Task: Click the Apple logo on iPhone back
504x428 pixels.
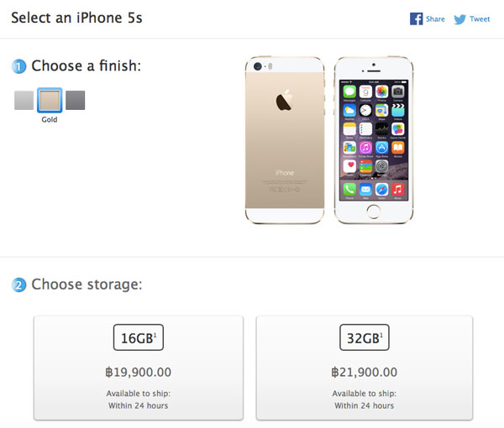Action: pyautogui.click(x=285, y=101)
